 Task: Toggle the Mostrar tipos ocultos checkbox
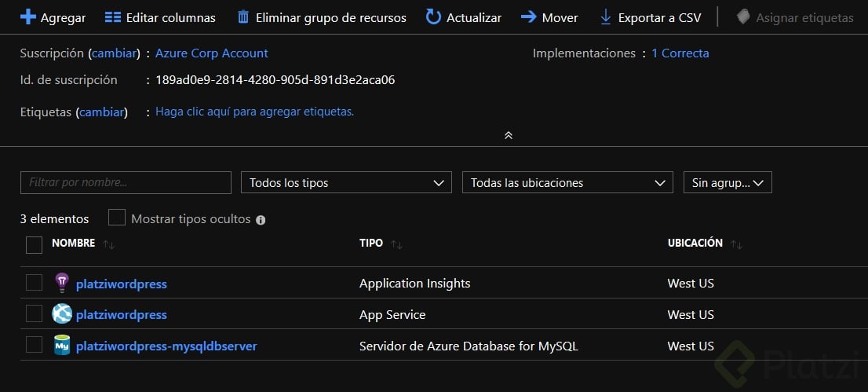(x=117, y=218)
